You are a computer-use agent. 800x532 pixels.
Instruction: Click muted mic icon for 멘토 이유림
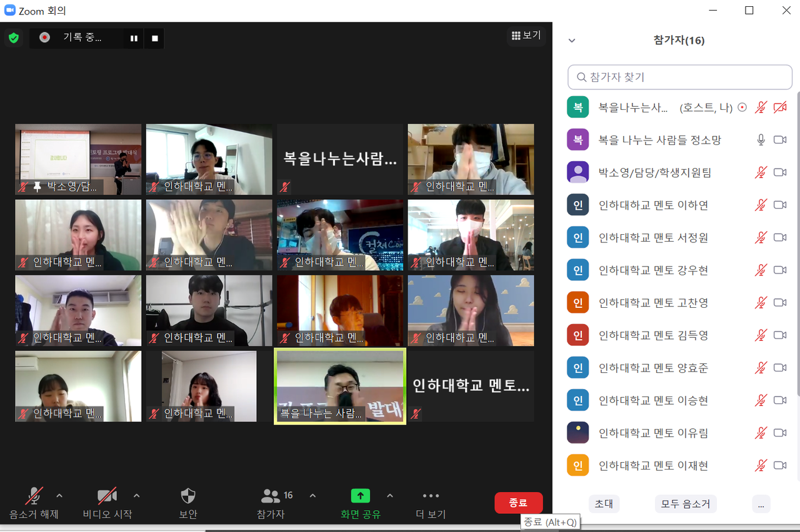point(761,432)
